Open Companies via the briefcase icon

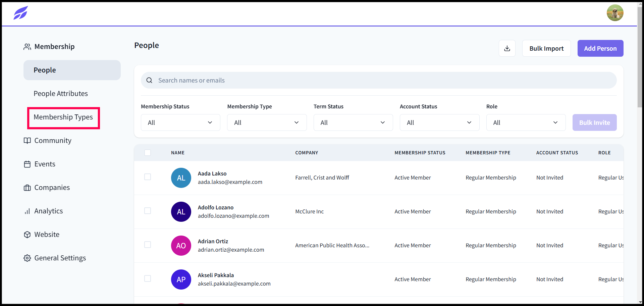27,188
